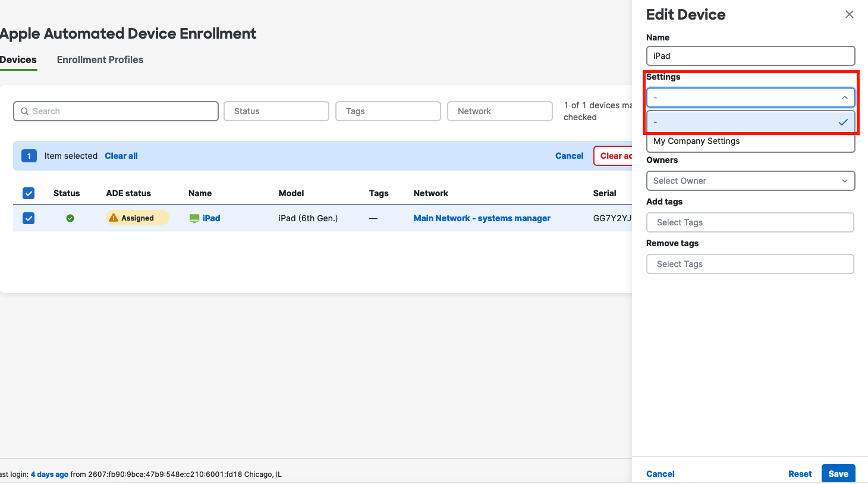
Task: Open the Select Owner dropdown
Action: point(750,181)
